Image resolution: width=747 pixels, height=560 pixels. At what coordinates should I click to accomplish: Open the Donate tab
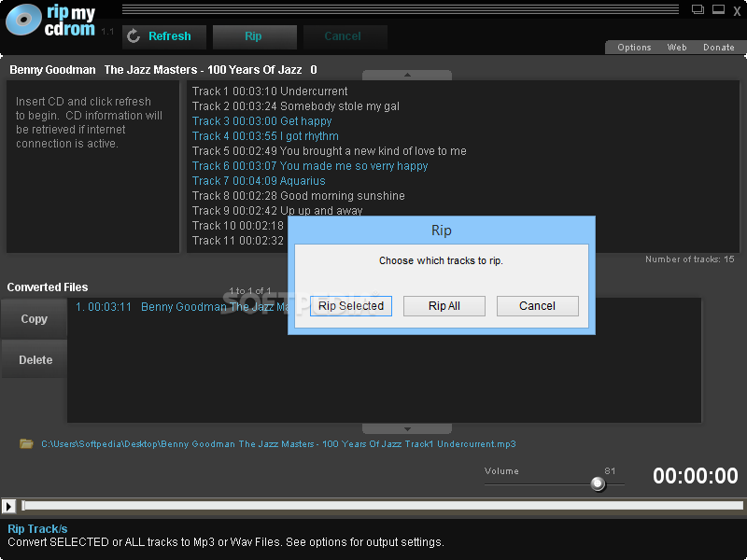(x=718, y=48)
